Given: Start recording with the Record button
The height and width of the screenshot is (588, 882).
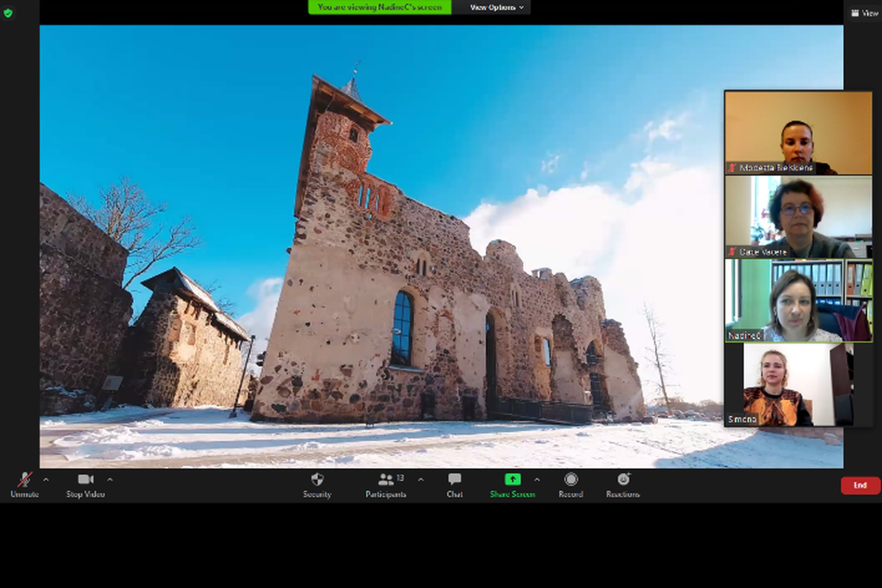Looking at the screenshot, I should [571, 485].
